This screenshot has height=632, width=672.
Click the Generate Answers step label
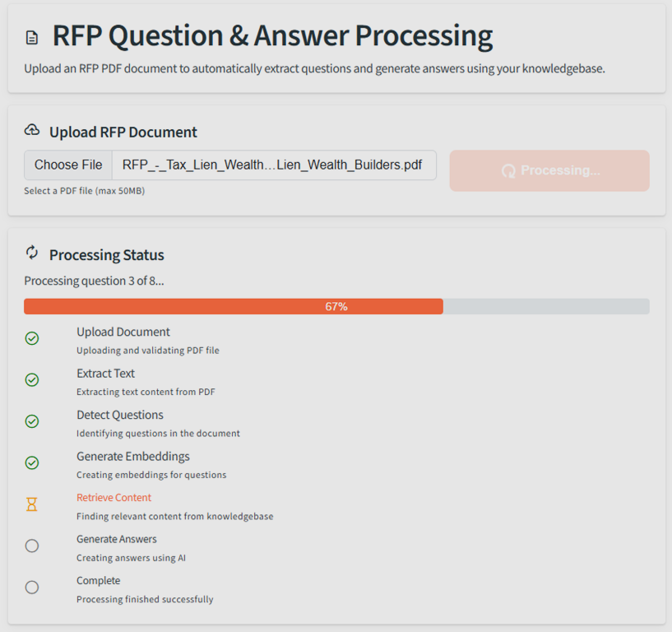tap(117, 539)
